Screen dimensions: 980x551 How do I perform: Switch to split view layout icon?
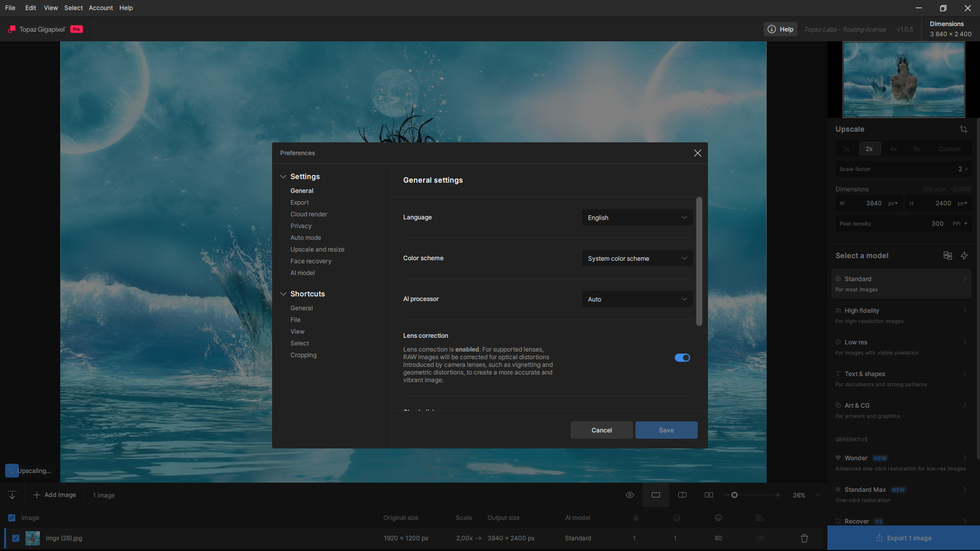pos(682,495)
